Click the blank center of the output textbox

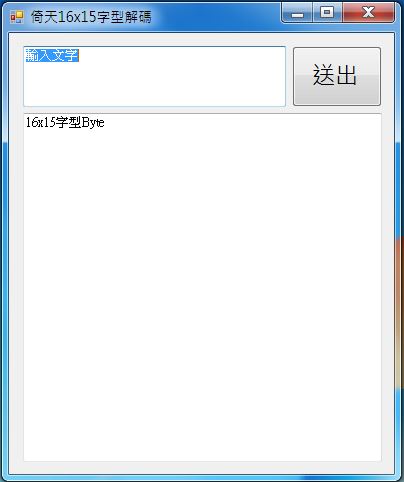tap(202, 287)
